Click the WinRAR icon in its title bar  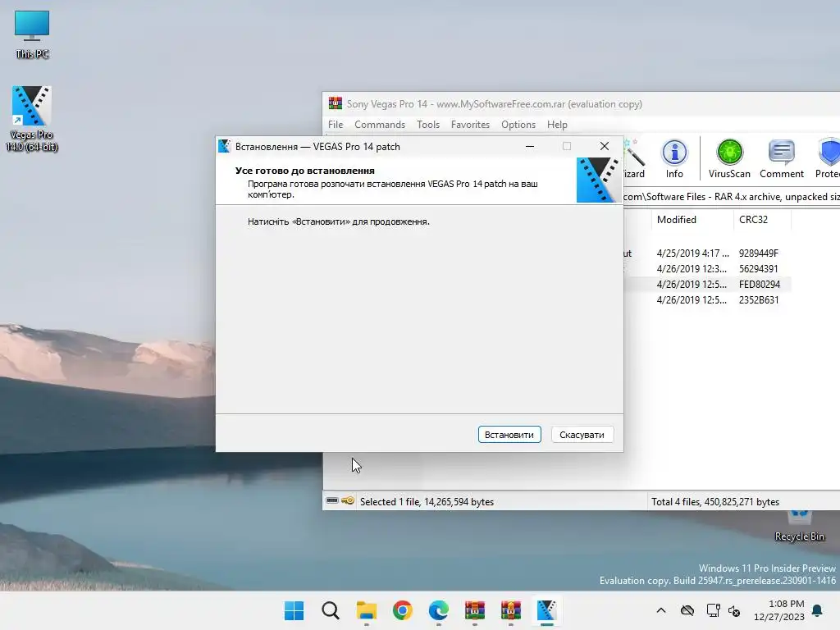tap(336, 103)
